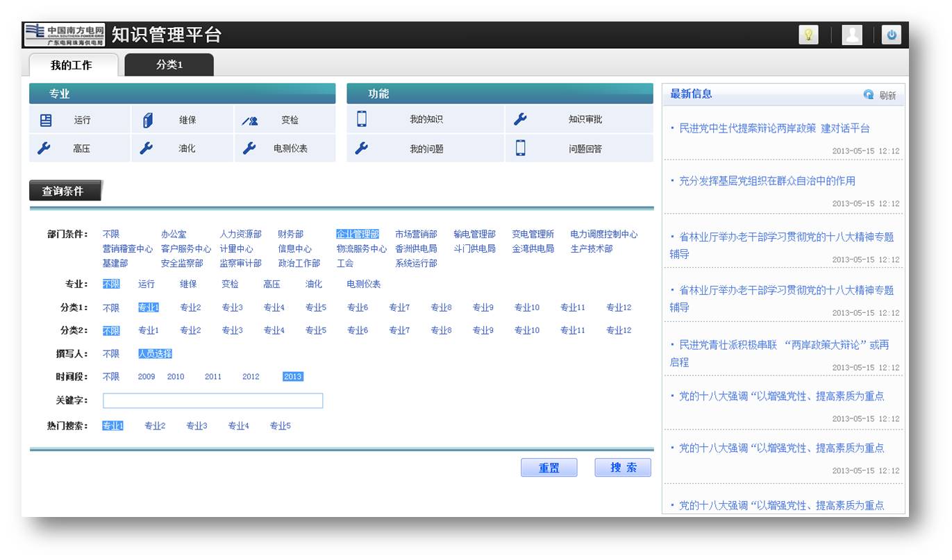Click the wrench icon beside 电测仪表
The image size is (952, 560).
pyautogui.click(x=249, y=148)
